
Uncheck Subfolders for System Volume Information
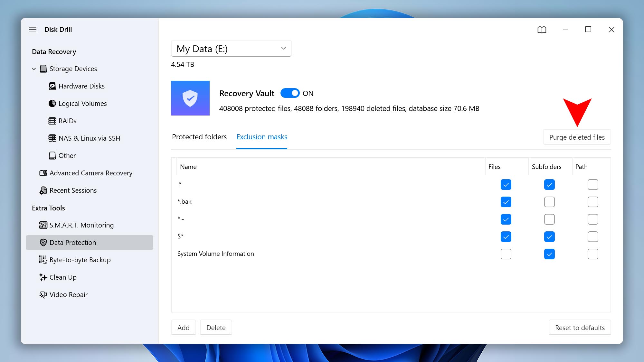point(549,254)
